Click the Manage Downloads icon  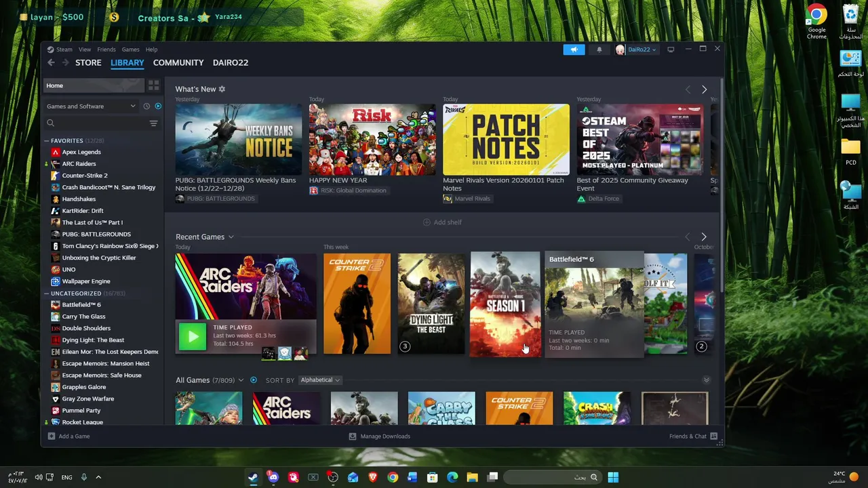pyautogui.click(x=352, y=436)
